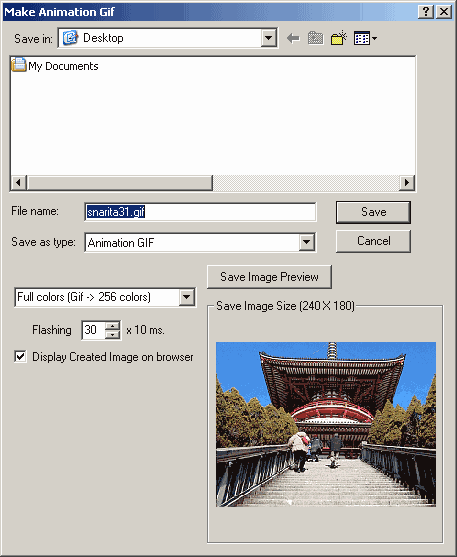Decrease the Flashing value with down arrow
This screenshot has width=457, height=557.
(x=113, y=334)
